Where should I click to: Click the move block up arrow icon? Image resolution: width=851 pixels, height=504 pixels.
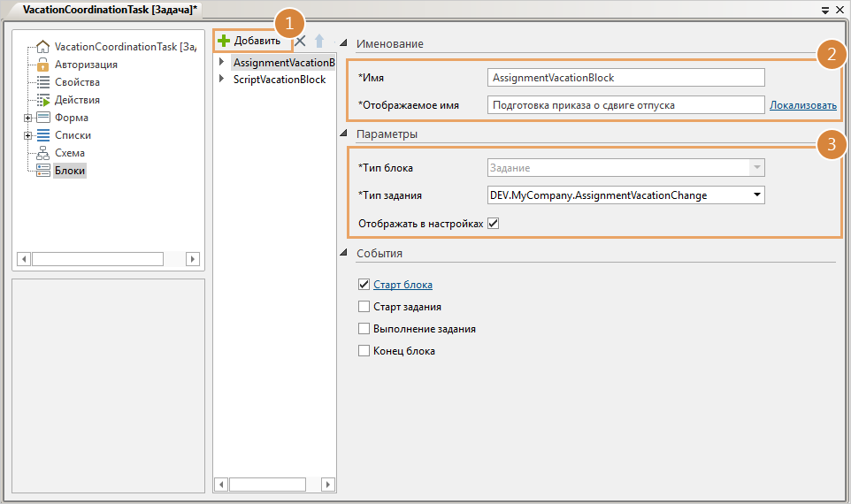click(319, 41)
